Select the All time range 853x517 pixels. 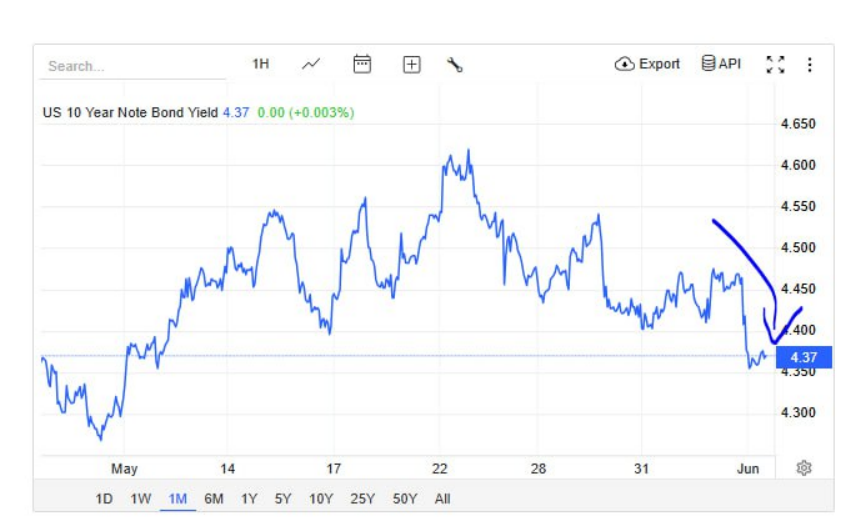(x=442, y=498)
